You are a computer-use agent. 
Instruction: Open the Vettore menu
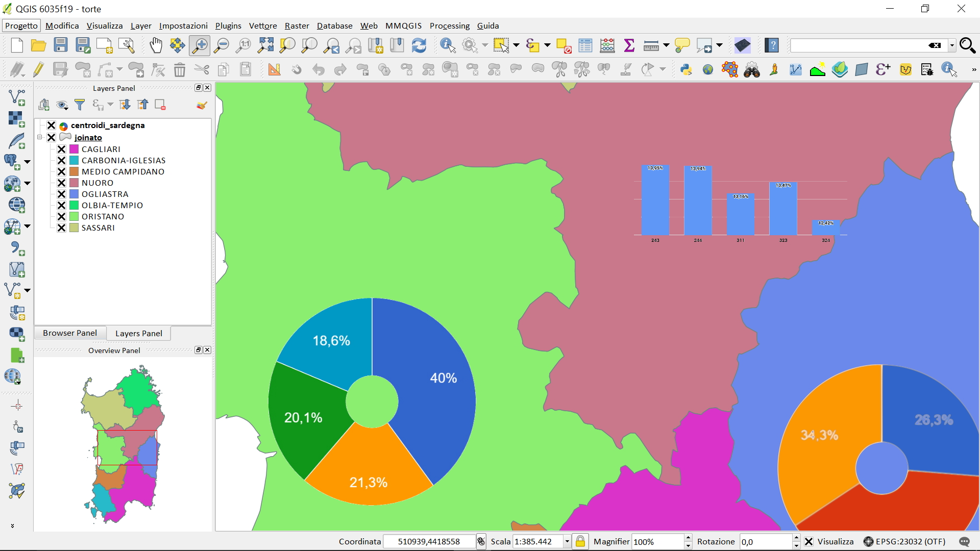point(262,26)
